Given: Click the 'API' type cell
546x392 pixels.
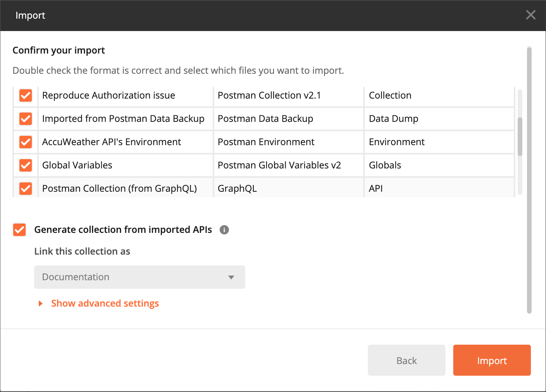Looking at the screenshot, I should tap(439, 188).
